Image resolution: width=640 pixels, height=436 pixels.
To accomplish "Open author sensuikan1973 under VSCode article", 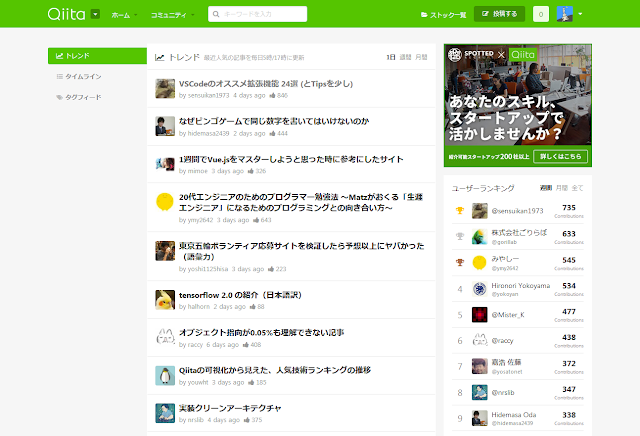I will pos(208,96).
